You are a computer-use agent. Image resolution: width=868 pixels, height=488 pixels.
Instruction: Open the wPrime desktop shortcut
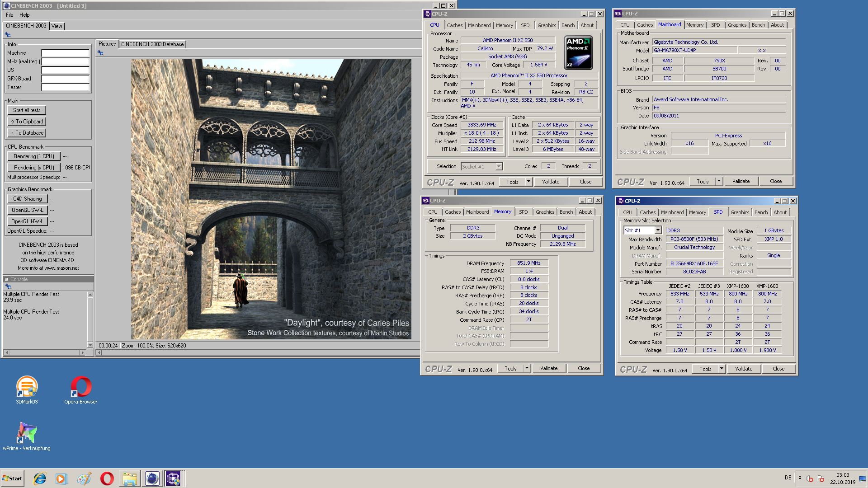27,436
